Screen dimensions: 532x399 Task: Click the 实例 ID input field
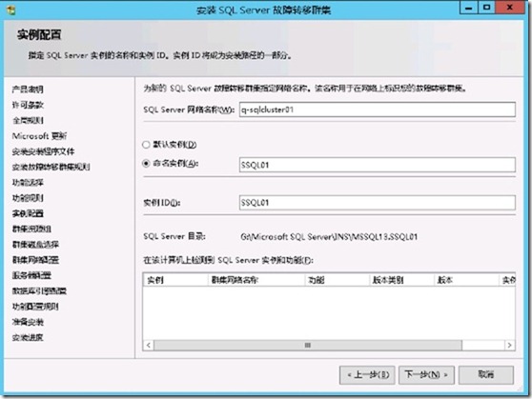(378, 203)
